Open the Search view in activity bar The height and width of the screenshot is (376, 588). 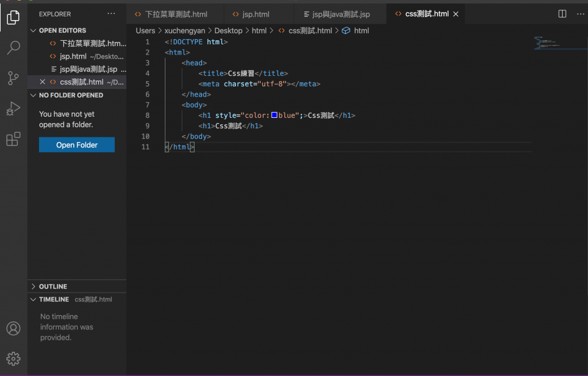(x=13, y=48)
